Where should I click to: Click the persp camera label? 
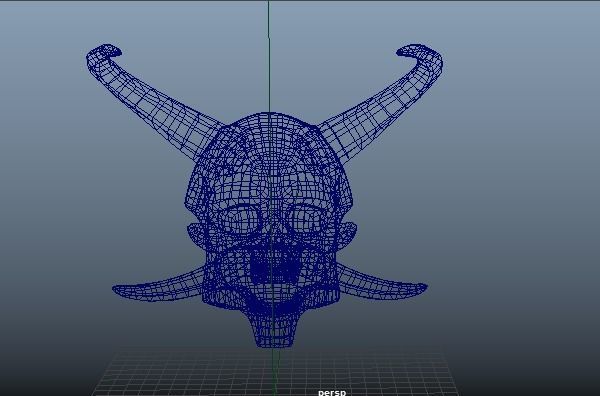[x=332, y=393]
